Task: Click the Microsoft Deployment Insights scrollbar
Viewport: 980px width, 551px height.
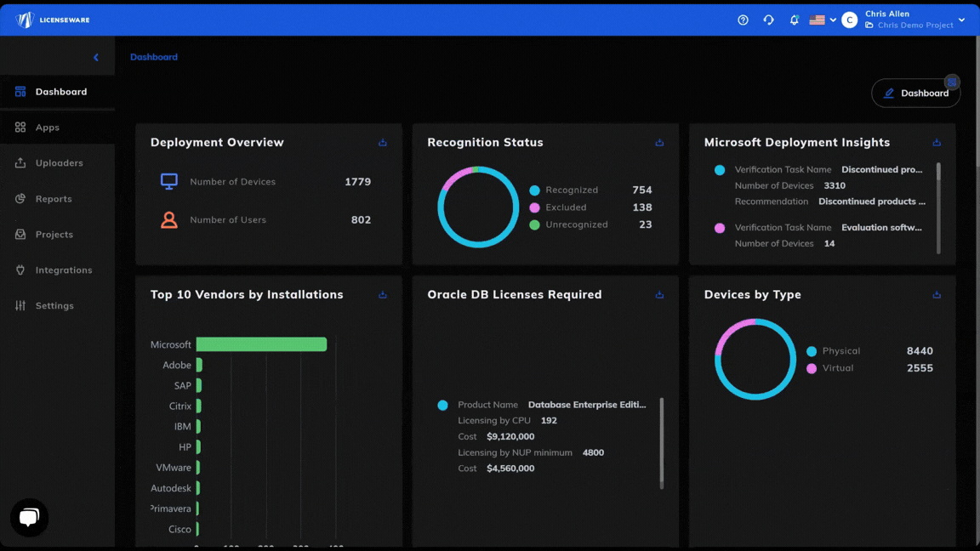Action: point(938,207)
